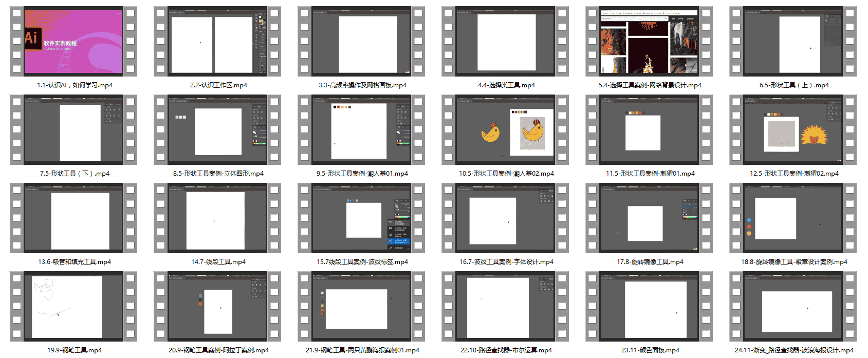Click the file name text "7.5-形状工具（下）.mp4"
The width and height of the screenshot is (868, 358).
click(75, 174)
